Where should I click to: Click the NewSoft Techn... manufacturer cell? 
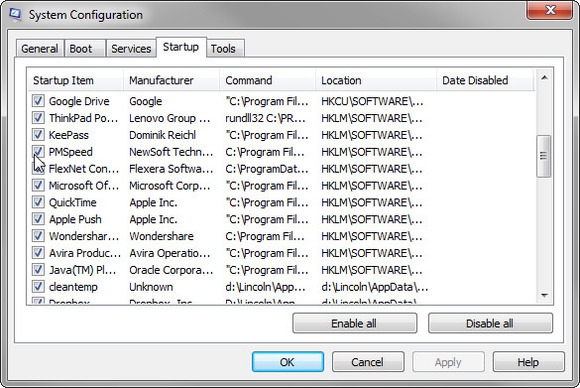click(x=171, y=152)
